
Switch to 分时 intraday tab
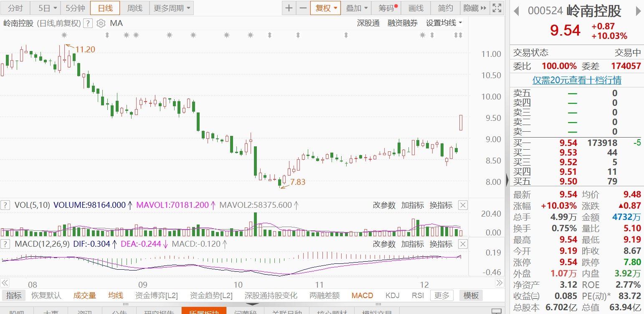(15, 8)
